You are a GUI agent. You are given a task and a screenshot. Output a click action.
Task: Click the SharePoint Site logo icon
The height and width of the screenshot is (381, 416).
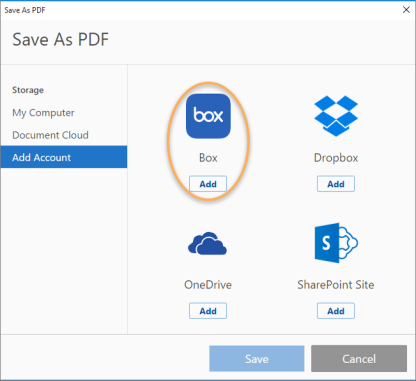coord(336,243)
